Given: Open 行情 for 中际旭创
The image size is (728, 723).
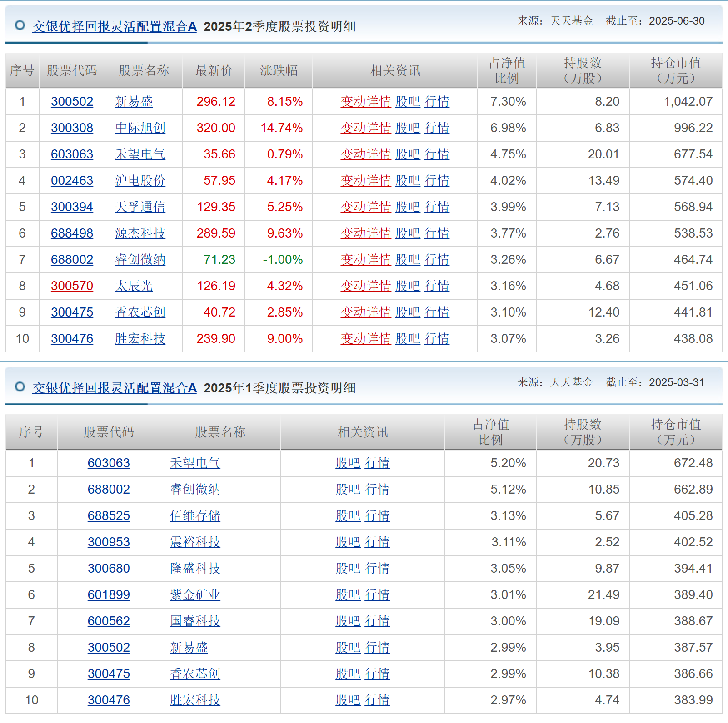Looking at the screenshot, I should (x=437, y=128).
